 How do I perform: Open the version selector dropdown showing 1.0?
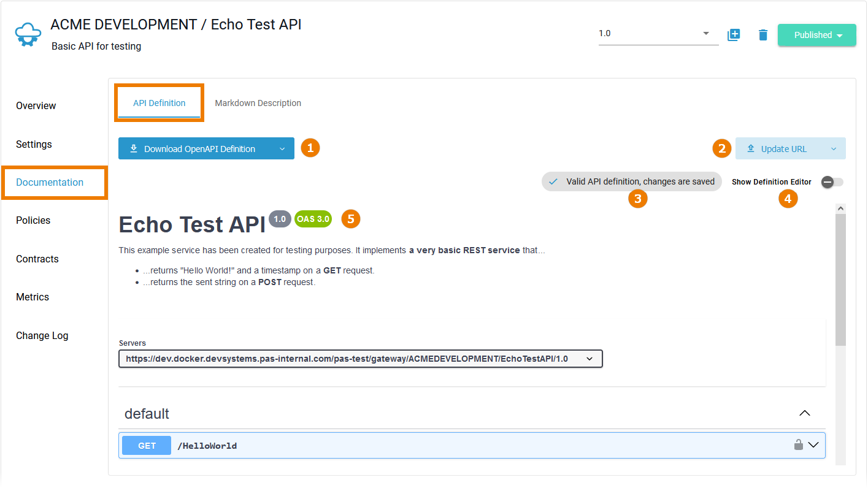coord(705,33)
